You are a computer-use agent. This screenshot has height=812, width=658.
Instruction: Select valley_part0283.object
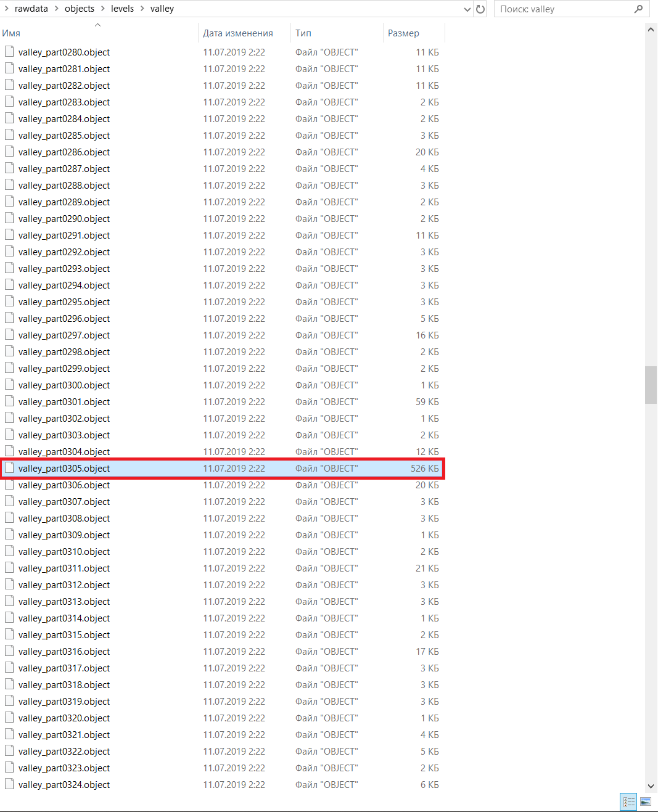[x=64, y=102]
